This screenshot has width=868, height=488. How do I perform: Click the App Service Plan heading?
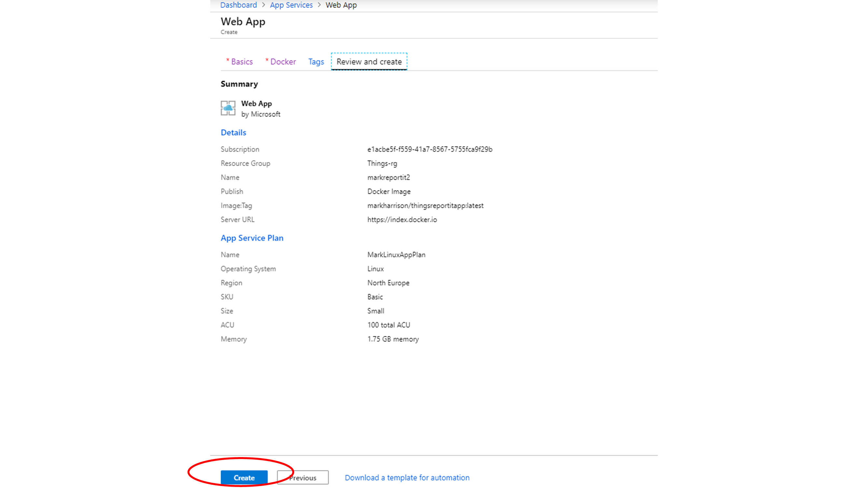(x=252, y=238)
